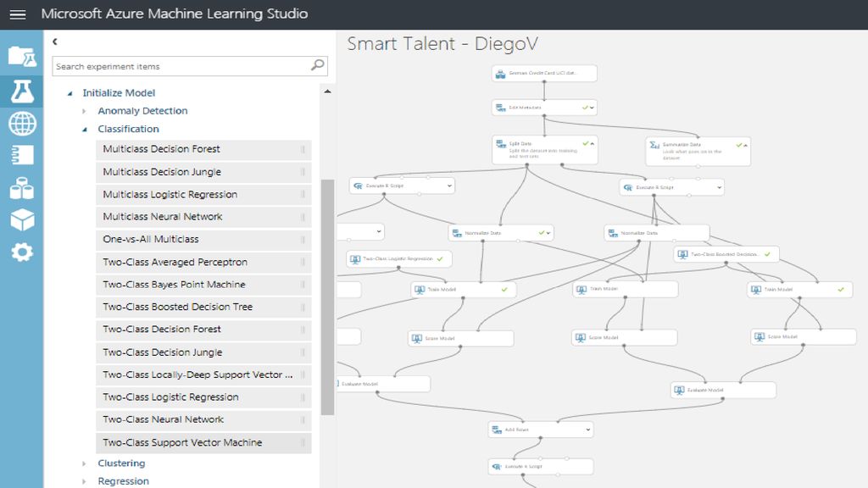The height and width of the screenshot is (488, 868).
Task: Click the leftmost Score Model node icon
Action: (x=417, y=338)
